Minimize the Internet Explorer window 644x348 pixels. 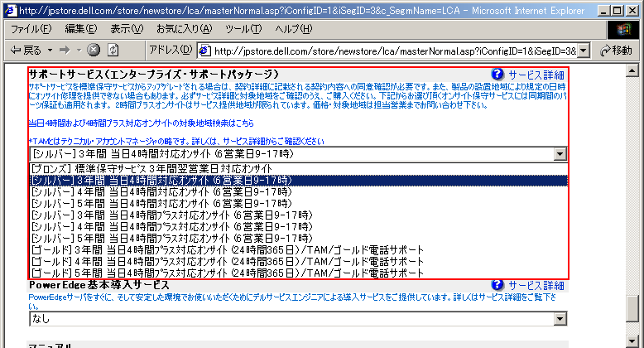pyautogui.click(x=603, y=11)
